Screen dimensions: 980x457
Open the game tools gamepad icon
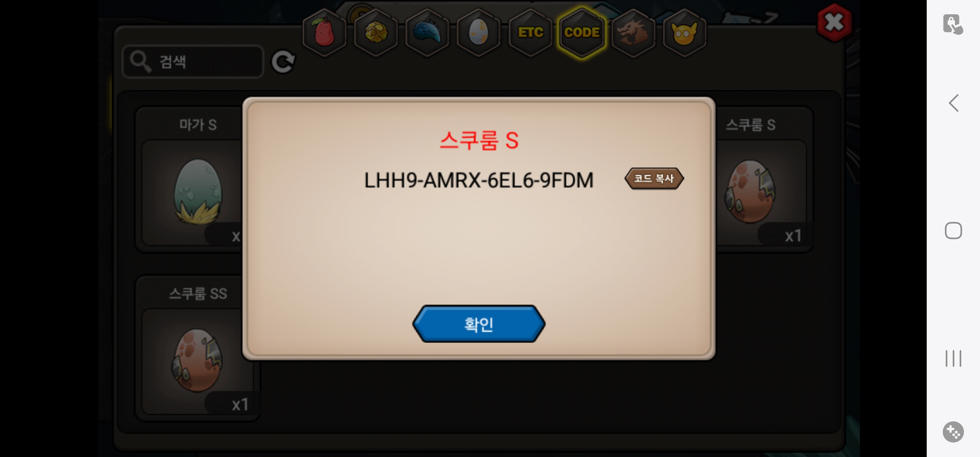click(953, 432)
